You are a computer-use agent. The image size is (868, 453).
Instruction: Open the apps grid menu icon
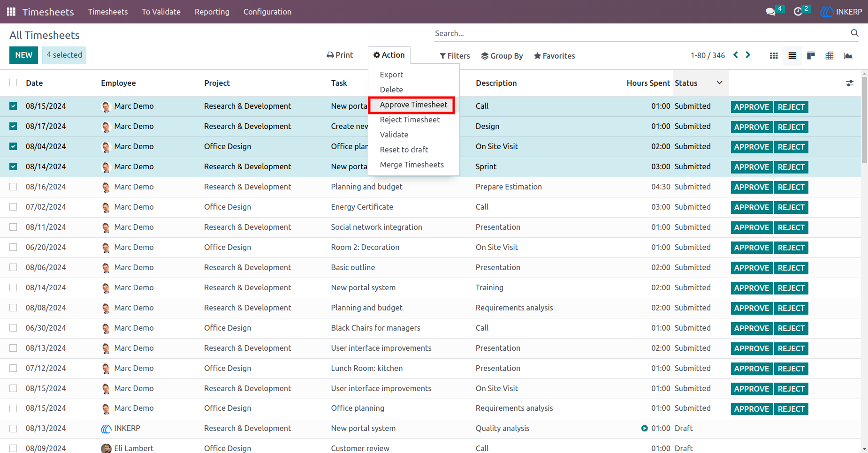(11, 12)
